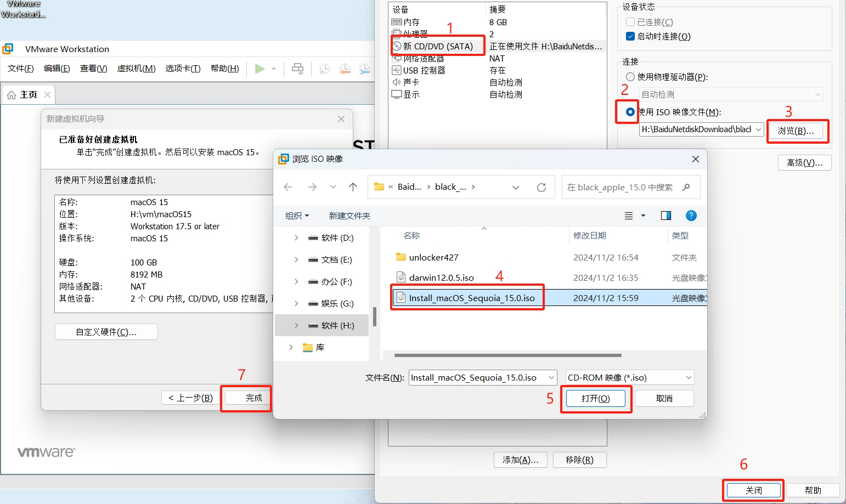Open the 自动检测 physical drive dropdown
Image resolution: width=846 pixels, height=504 pixels.
(817, 94)
